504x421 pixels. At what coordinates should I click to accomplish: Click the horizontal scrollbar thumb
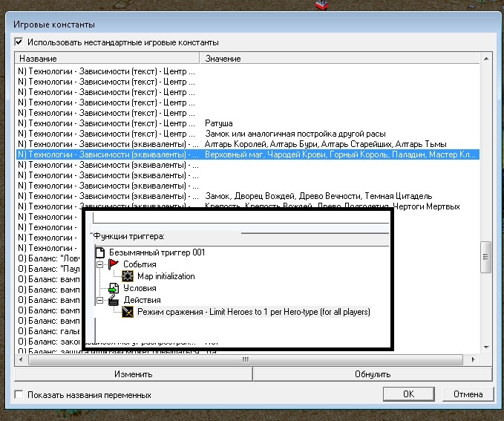(246, 359)
